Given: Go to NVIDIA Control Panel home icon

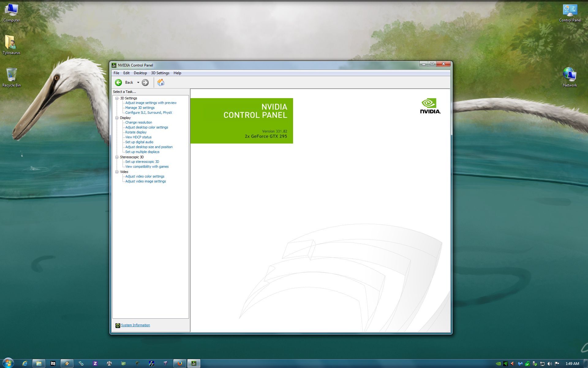Looking at the screenshot, I should click(x=161, y=82).
